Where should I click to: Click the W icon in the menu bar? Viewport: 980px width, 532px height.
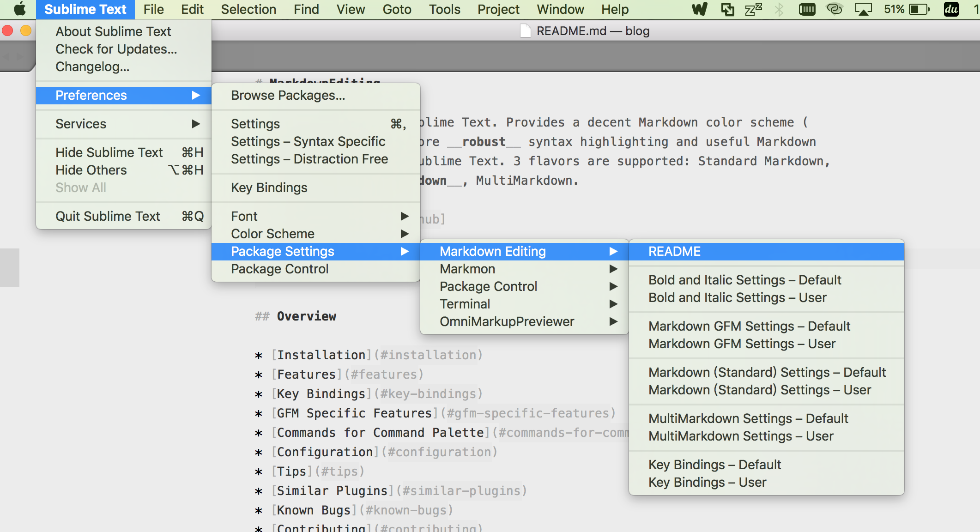coord(700,9)
